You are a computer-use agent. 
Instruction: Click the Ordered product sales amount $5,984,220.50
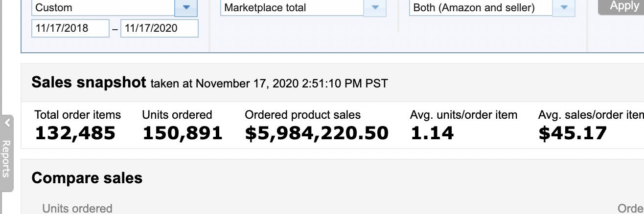pyautogui.click(x=317, y=133)
